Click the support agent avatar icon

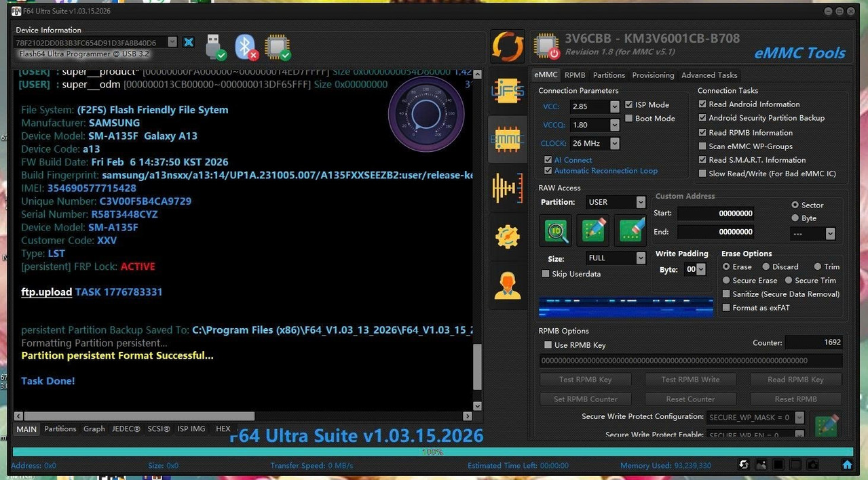[507, 285]
